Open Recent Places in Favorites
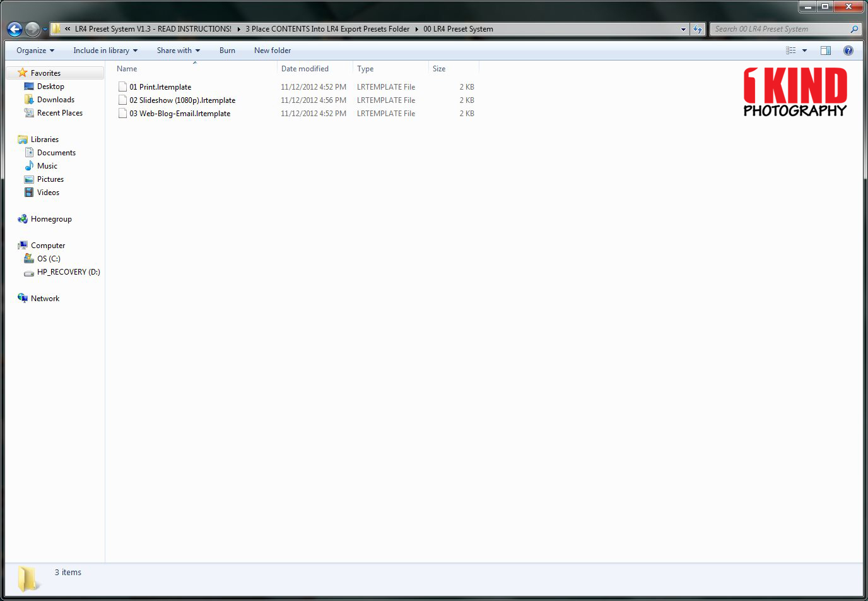This screenshot has height=601, width=868. [60, 113]
